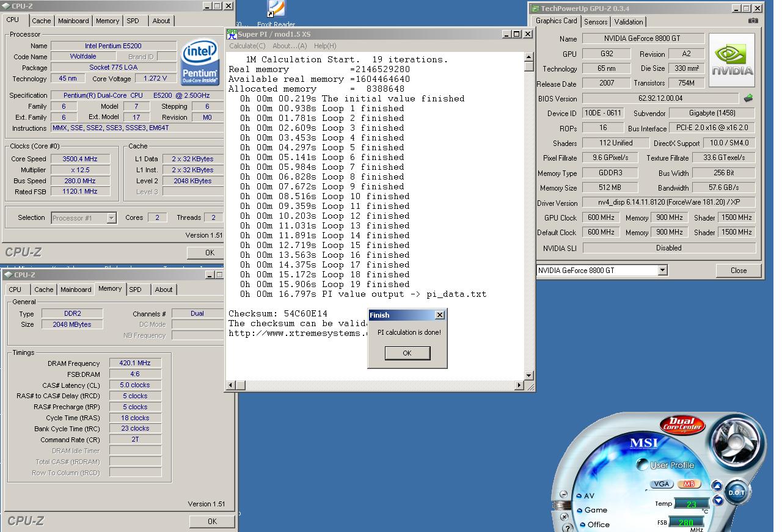This screenshot has width=782, height=532.
Task: Toggle the MB button in MSI widget
Action: (689, 484)
